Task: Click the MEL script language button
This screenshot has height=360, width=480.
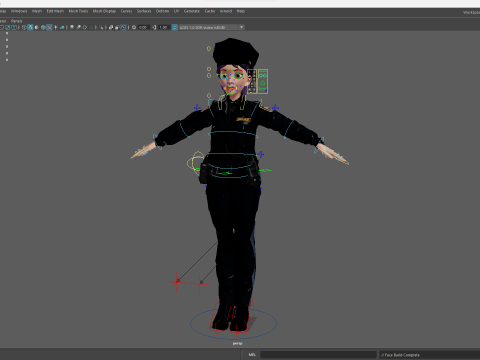Action: (x=252, y=355)
